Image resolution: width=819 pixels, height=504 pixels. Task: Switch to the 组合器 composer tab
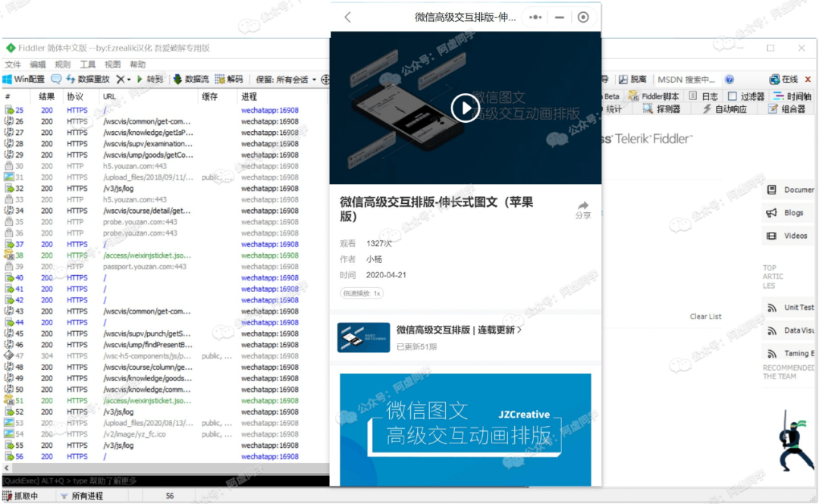coord(786,108)
